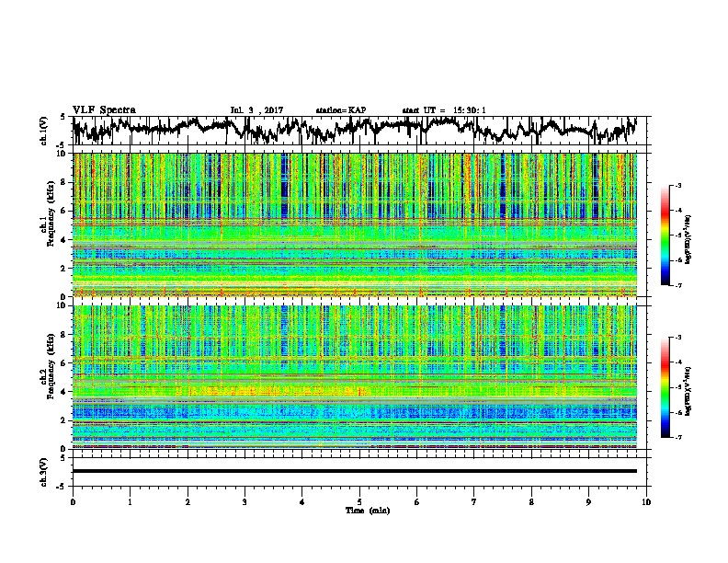Screen dimensions: 728x563
Task: Click the "7" tick on the time axis
Action: click(474, 502)
